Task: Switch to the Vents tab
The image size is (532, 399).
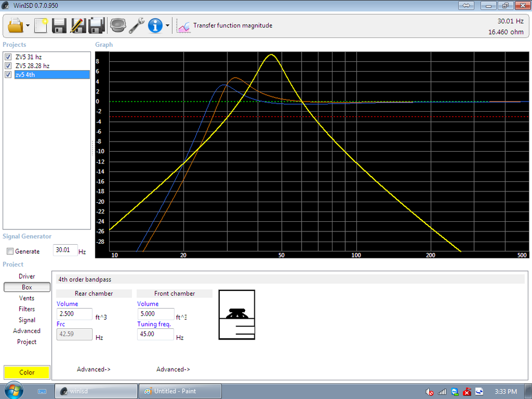Action: [27, 298]
